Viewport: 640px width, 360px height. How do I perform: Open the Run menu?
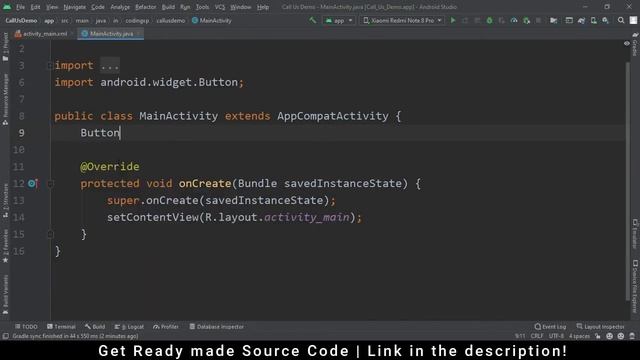pos(185,7)
